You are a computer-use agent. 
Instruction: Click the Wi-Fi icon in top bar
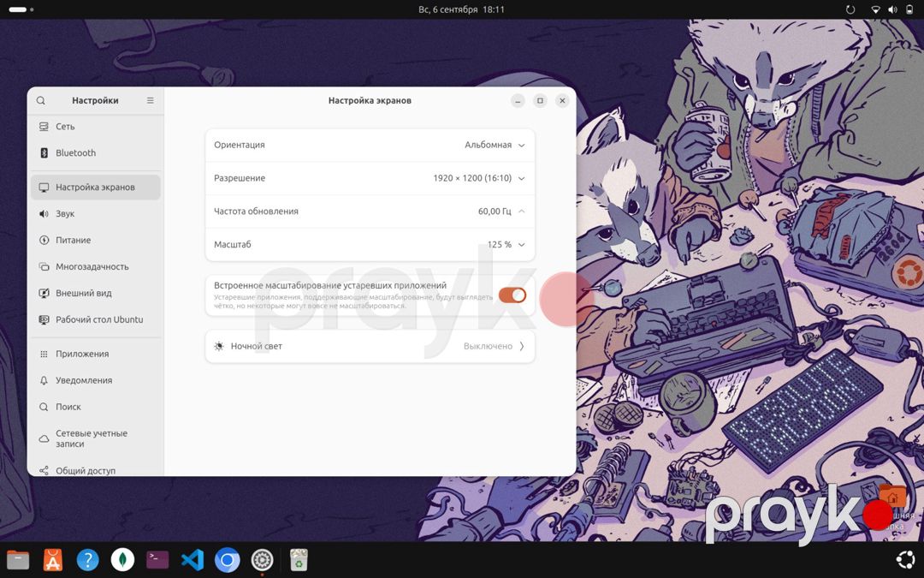(876, 9)
